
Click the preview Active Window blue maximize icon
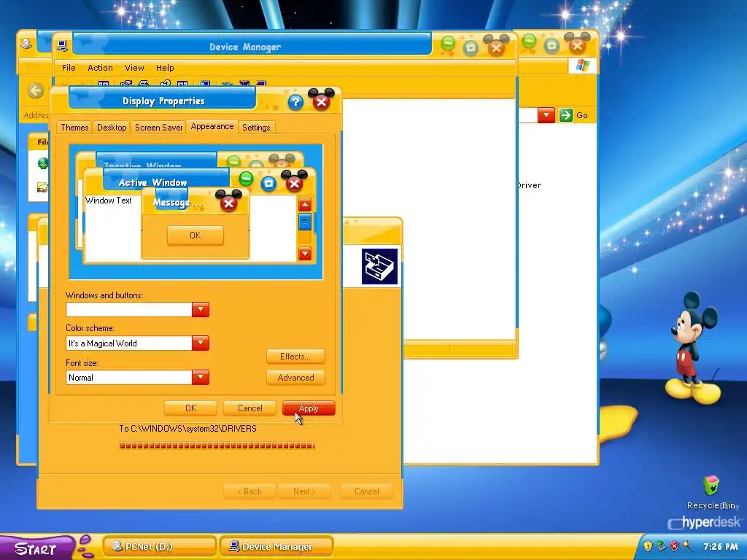pos(268,183)
